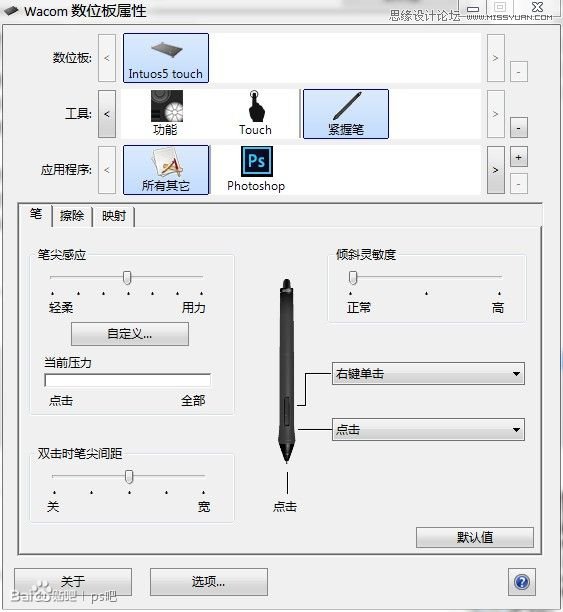Open the 选项... (Options) button

pos(208,582)
